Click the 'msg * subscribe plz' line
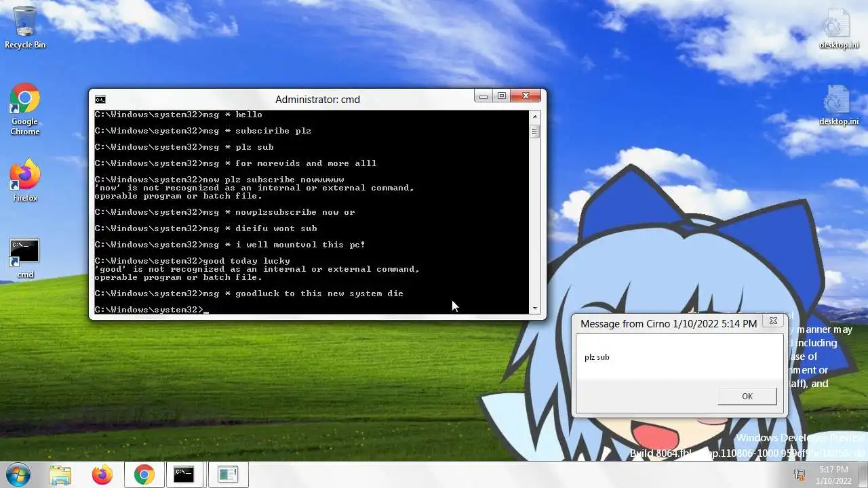The height and width of the screenshot is (488, 868). tap(203, 131)
